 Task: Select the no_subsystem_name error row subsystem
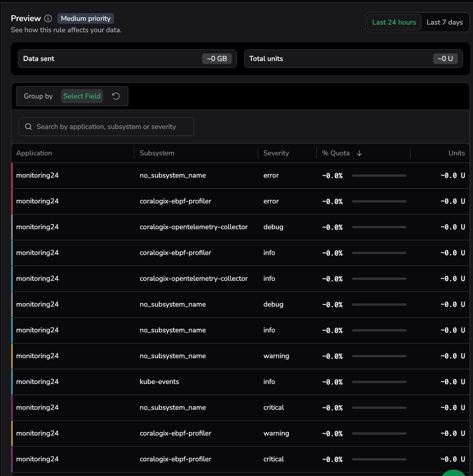[173, 175]
